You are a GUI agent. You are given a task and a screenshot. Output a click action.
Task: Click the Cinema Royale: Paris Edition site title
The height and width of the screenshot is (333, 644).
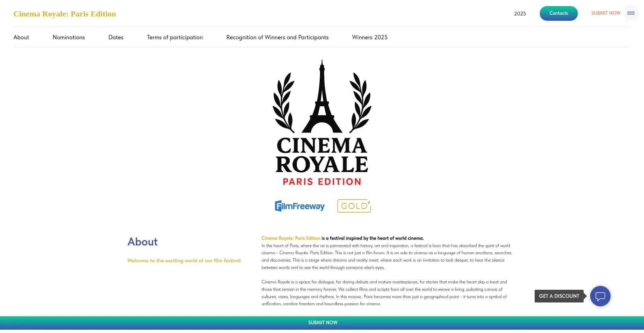[65, 14]
